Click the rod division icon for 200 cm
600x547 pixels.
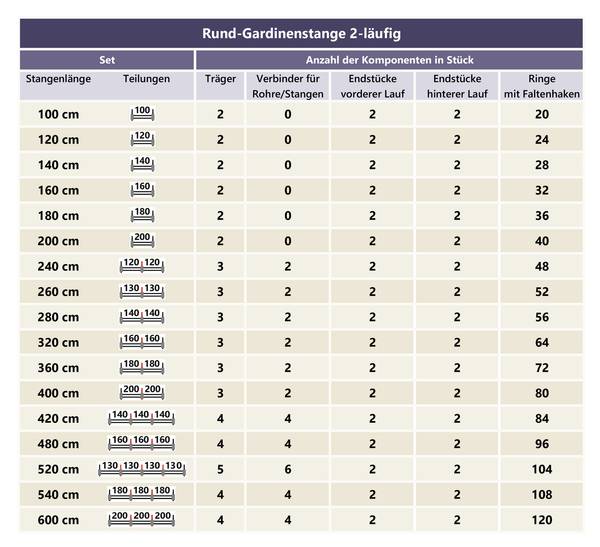142,240
